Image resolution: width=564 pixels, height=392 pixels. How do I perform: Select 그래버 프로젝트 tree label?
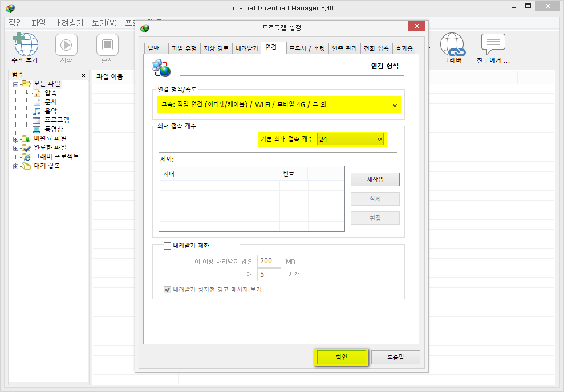click(x=56, y=157)
